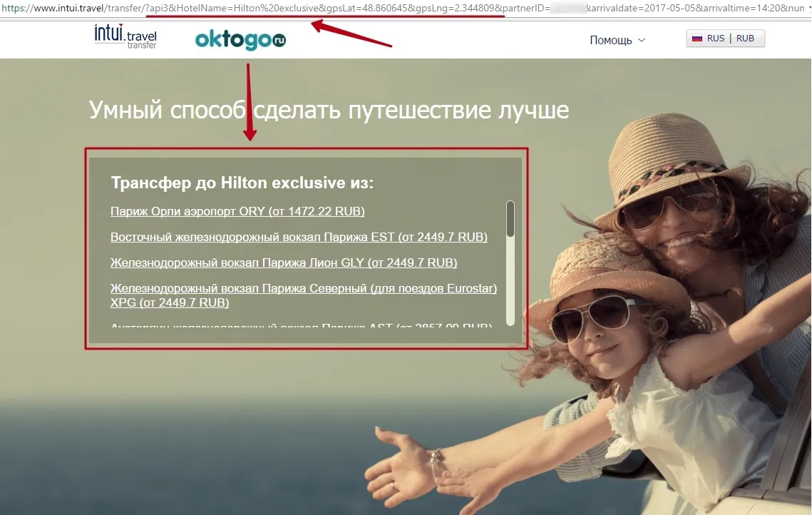Click the Умный способ сделать путешествие лучше headline
The height and width of the screenshot is (515, 812).
coord(329,110)
